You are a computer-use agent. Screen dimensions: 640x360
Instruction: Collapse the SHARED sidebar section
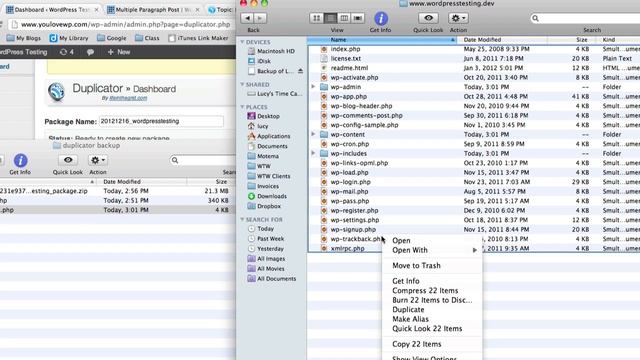click(242, 84)
